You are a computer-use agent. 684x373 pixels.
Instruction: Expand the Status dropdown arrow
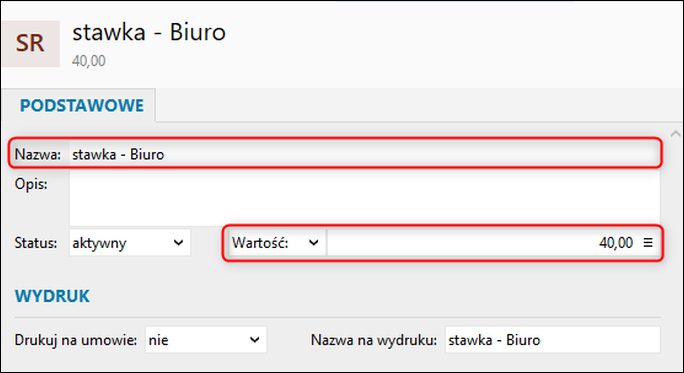click(x=178, y=243)
